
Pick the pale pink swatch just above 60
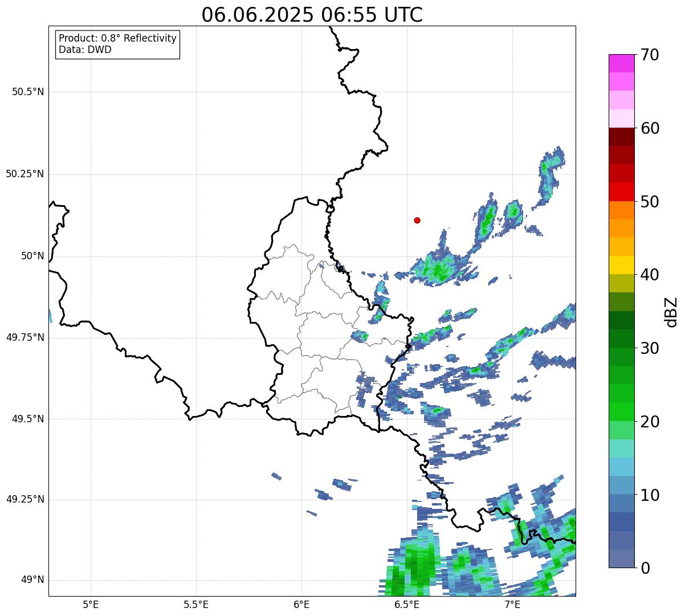pos(621,119)
